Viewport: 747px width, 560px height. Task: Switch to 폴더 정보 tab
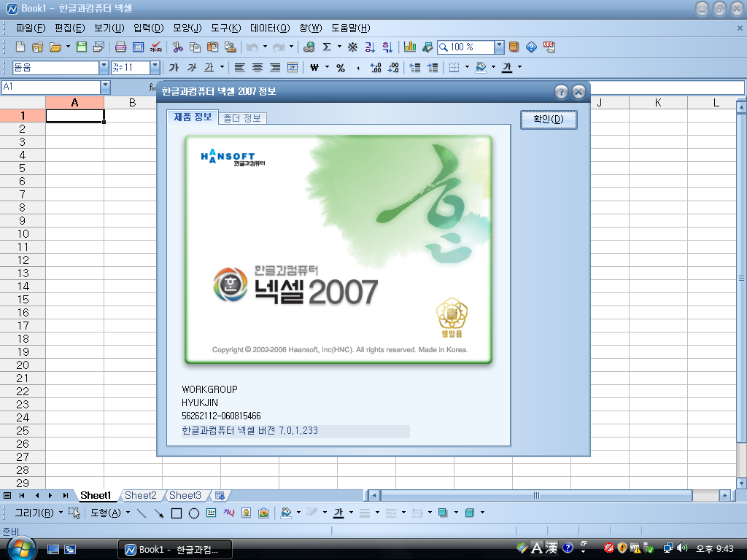pos(242,118)
